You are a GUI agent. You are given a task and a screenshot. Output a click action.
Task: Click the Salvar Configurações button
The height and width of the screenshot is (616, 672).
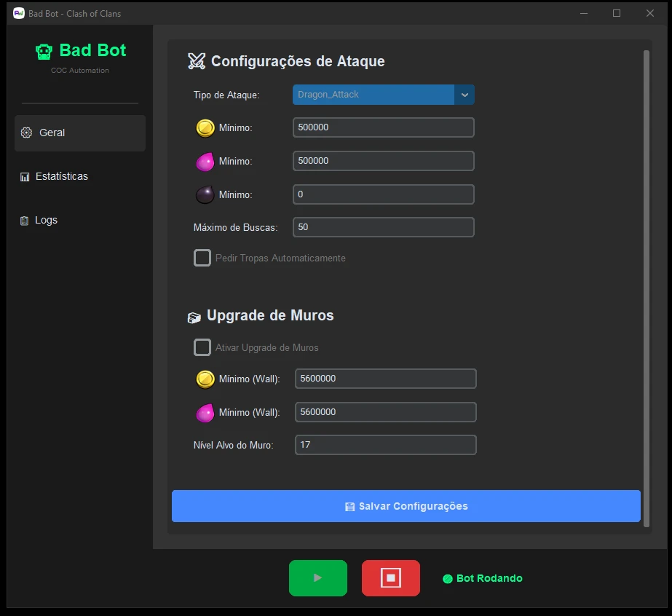(x=406, y=506)
